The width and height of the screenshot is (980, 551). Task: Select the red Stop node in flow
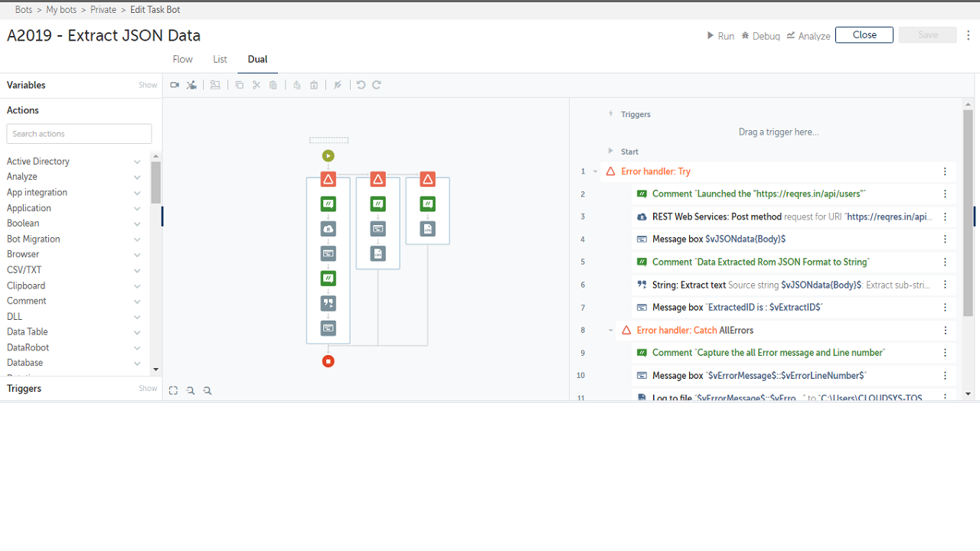[328, 361]
